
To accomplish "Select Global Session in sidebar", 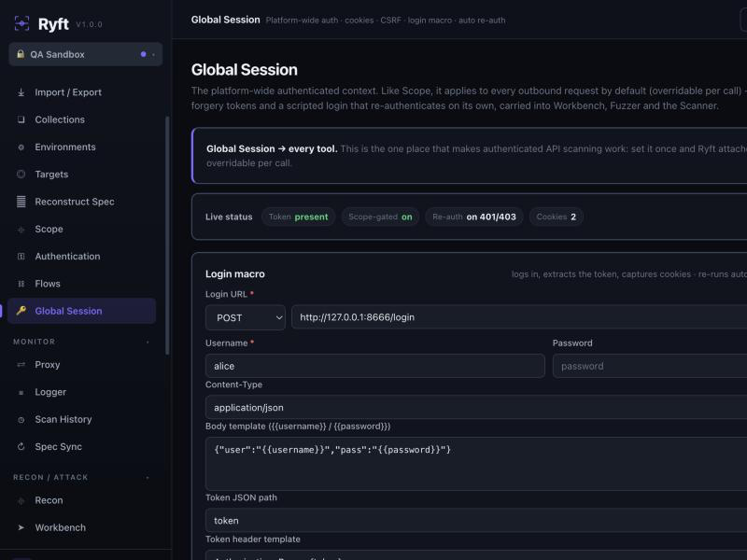I will point(81,311).
